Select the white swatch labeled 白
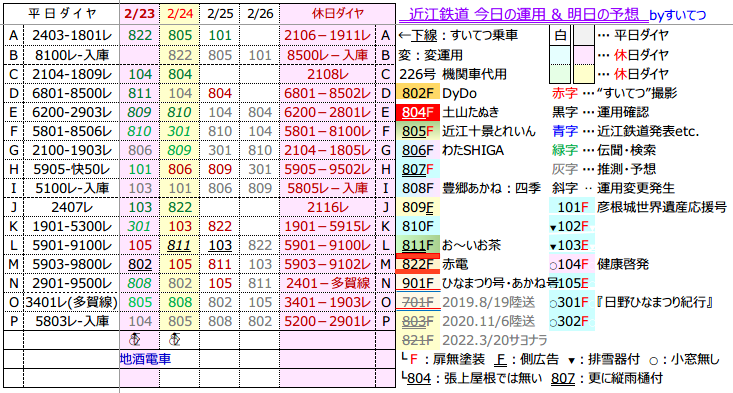The height and width of the screenshot is (393, 733). [x=560, y=35]
